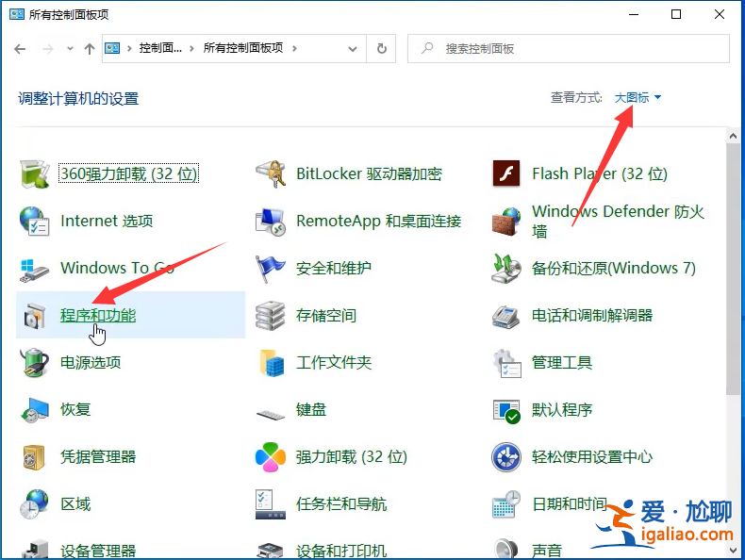
Task: Open the Windows To Go icon
Action: 35,269
